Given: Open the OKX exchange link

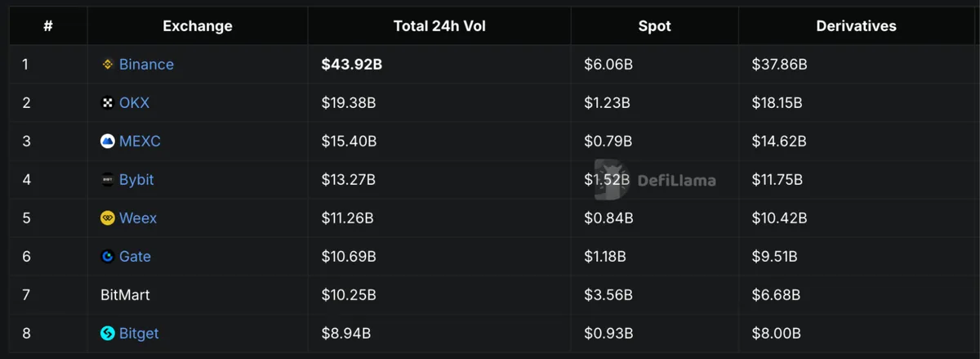Looking at the screenshot, I should tap(134, 103).
